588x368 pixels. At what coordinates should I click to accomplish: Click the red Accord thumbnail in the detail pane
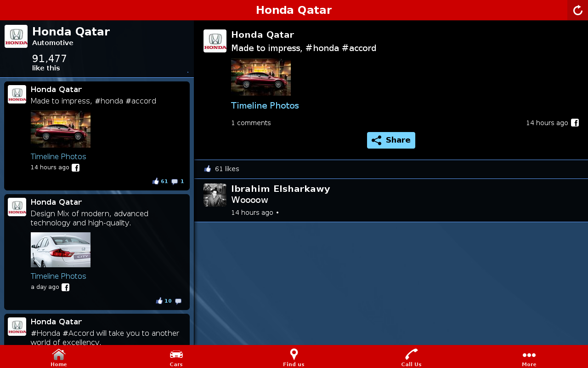pos(261,77)
